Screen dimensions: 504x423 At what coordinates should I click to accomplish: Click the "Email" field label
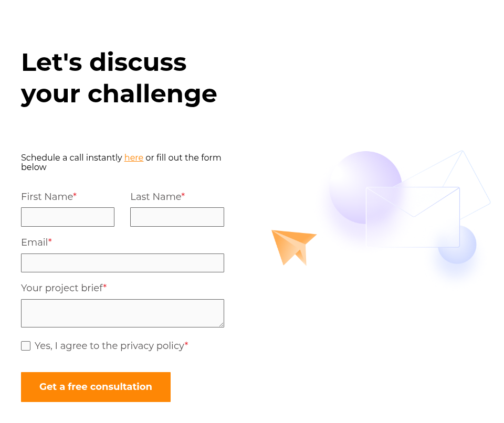pyautogui.click(x=34, y=242)
